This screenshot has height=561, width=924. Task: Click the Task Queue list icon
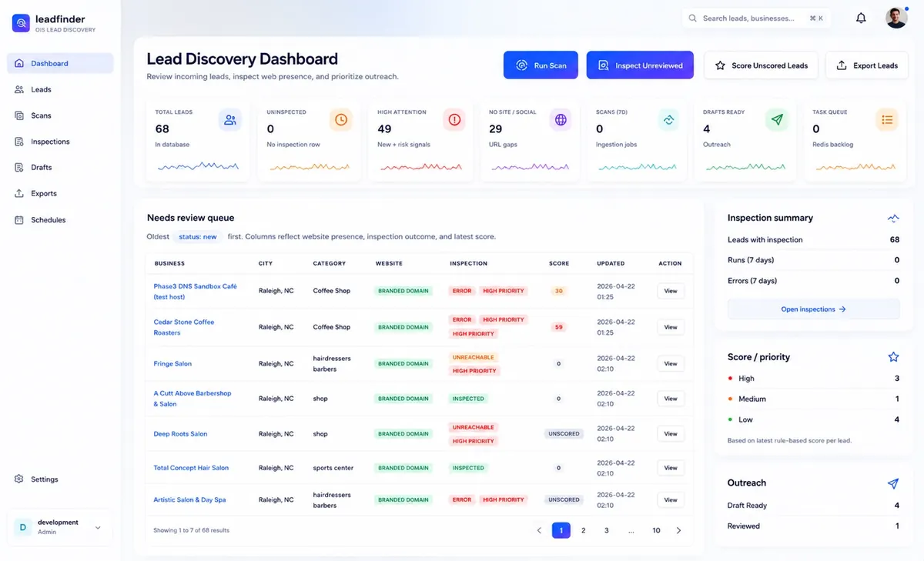click(887, 119)
